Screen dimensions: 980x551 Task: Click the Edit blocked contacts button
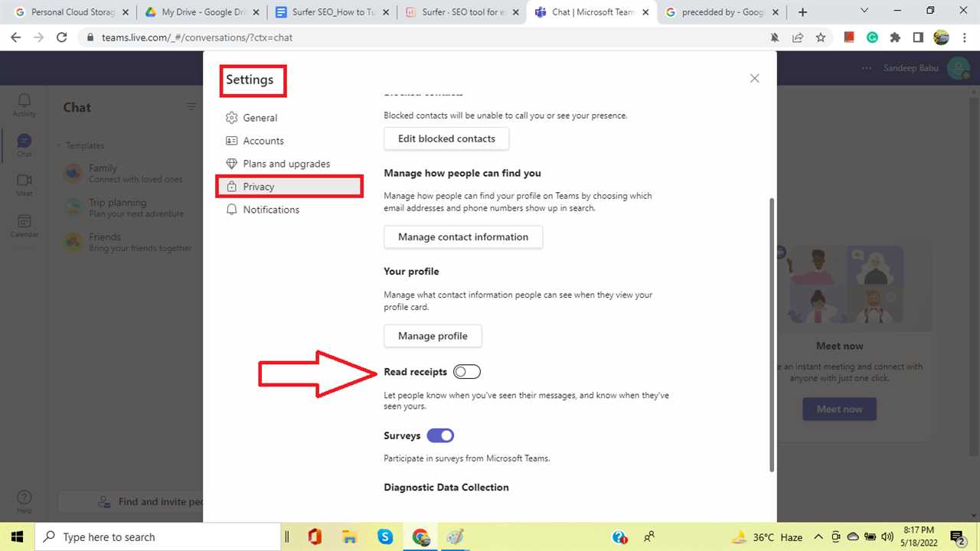(446, 139)
